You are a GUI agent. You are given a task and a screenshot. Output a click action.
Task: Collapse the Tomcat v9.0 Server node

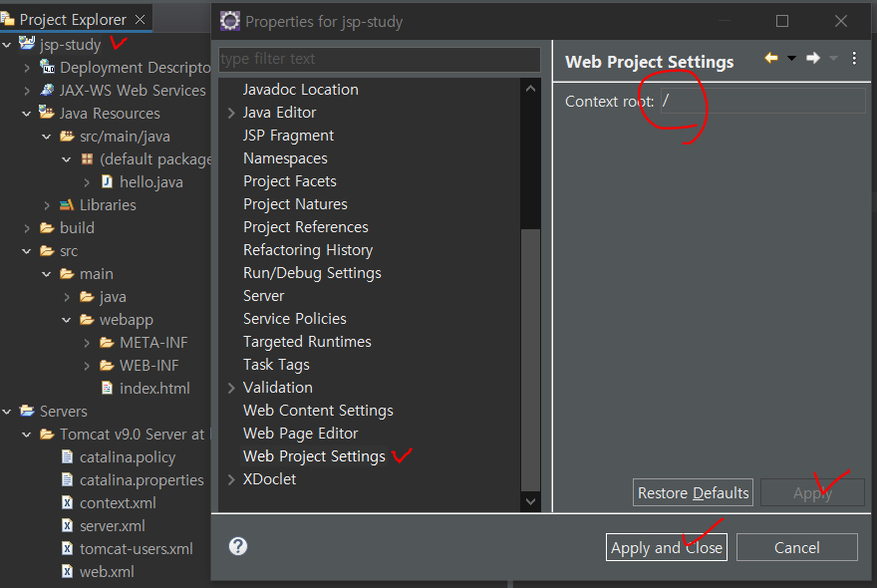point(27,435)
